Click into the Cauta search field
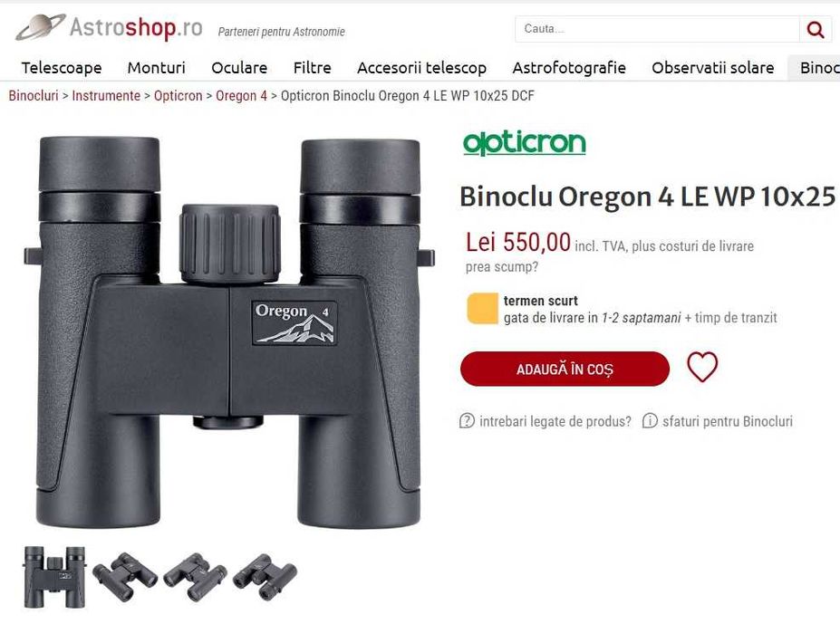The width and height of the screenshot is (840, 634). click(x=657, y=29)
